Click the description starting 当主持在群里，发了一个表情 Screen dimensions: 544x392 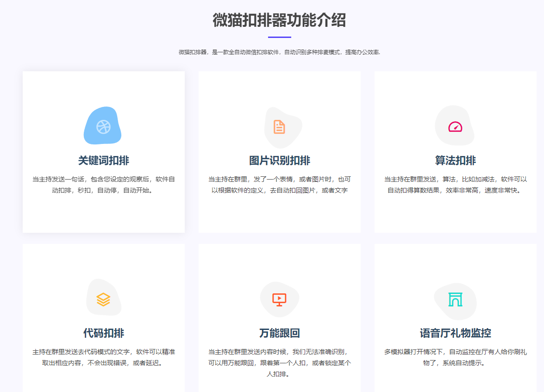click(x=279, y=185)
